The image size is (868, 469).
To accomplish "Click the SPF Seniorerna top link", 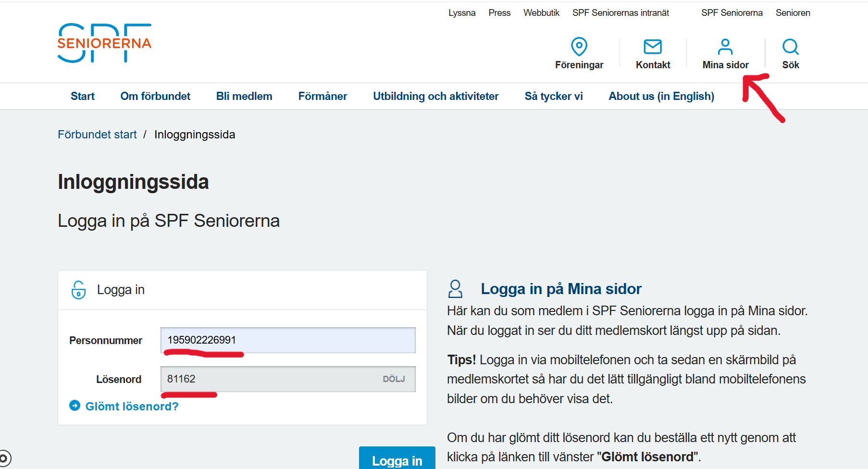I will coord(732,13).
